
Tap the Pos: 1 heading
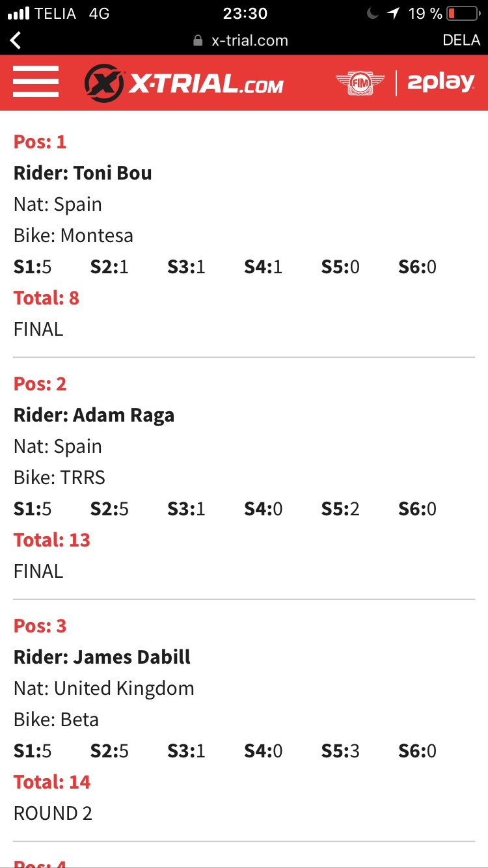40,142
